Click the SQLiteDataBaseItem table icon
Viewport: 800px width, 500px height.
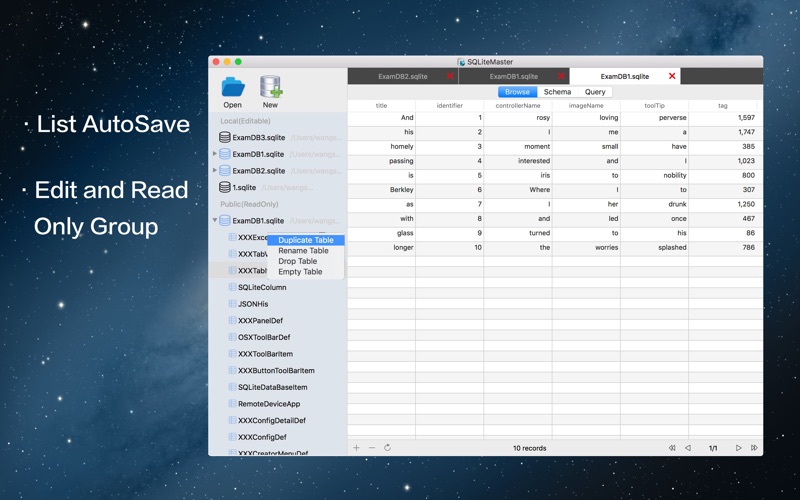232,387
